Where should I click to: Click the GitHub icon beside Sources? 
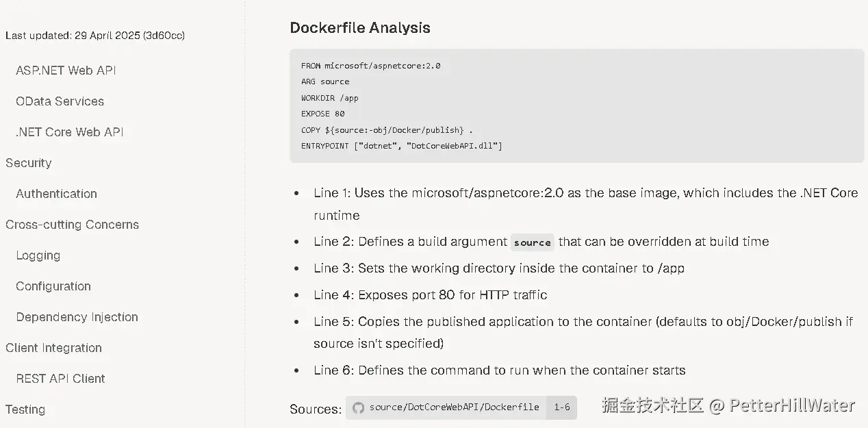coord(358,408)
